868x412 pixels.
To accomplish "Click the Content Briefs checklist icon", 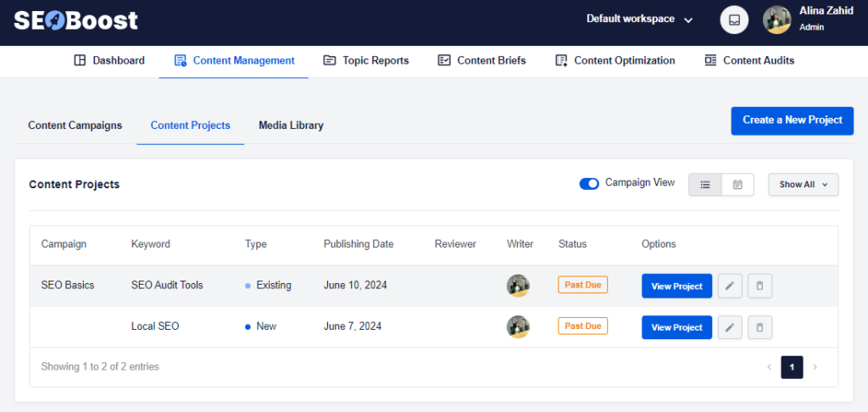I will pos(444,60).
